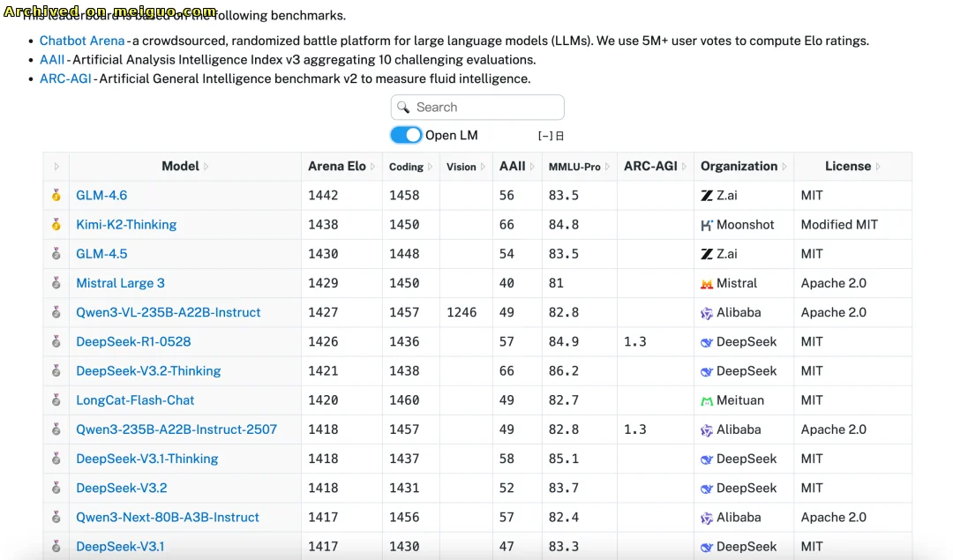The width and height of the screenshot is (953, 560).
Task: Click the Z.ai logo in the GLM-4.5 row
Action: [x=707, y=254]
